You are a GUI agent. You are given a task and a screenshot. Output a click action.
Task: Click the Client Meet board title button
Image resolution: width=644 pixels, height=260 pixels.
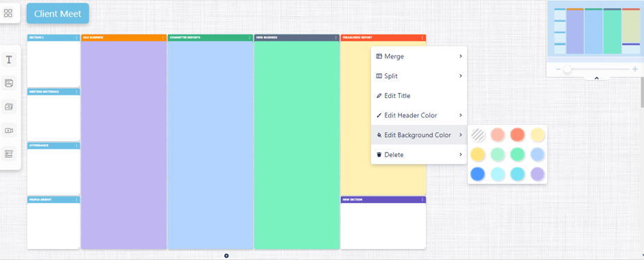tap(58, 14)
